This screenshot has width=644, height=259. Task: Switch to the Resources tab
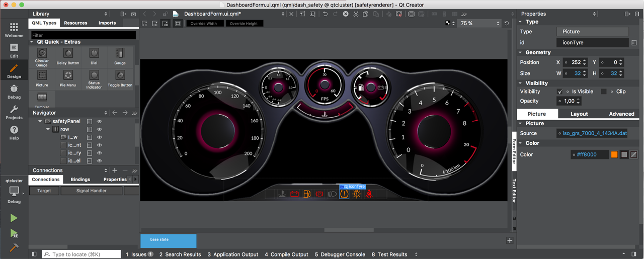click(75, 23)
